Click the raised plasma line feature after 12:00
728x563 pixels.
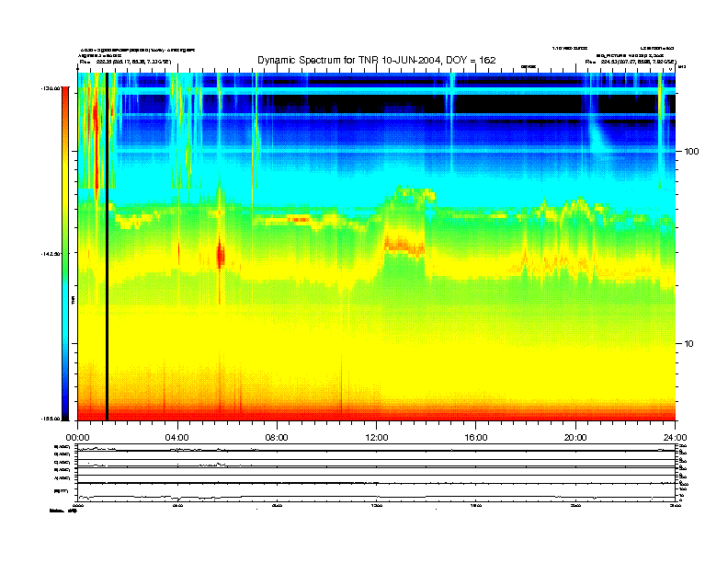[404, 246]
